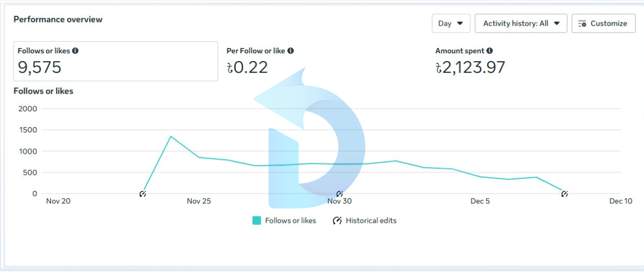
Task: Toggle the Historical edits legend label
Action: [371, 221]
